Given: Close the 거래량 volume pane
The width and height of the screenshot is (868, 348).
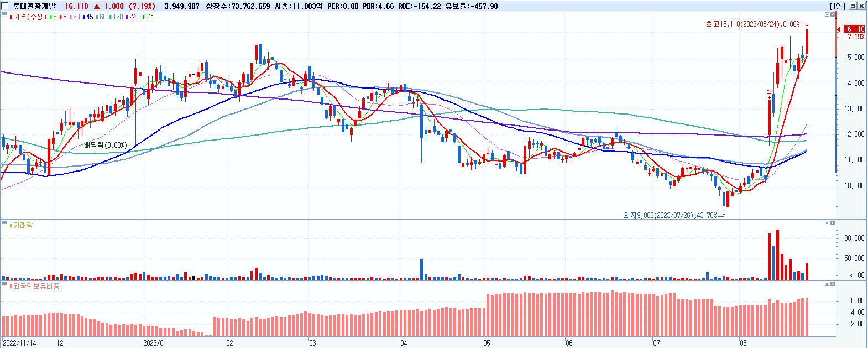Looking at the screenshot, I should [x=833, y=223].
